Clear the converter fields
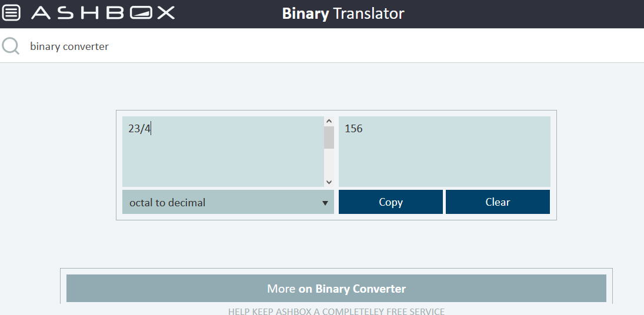Image resolution: width=644 pixels, height=315 pixels. point(498,202)
